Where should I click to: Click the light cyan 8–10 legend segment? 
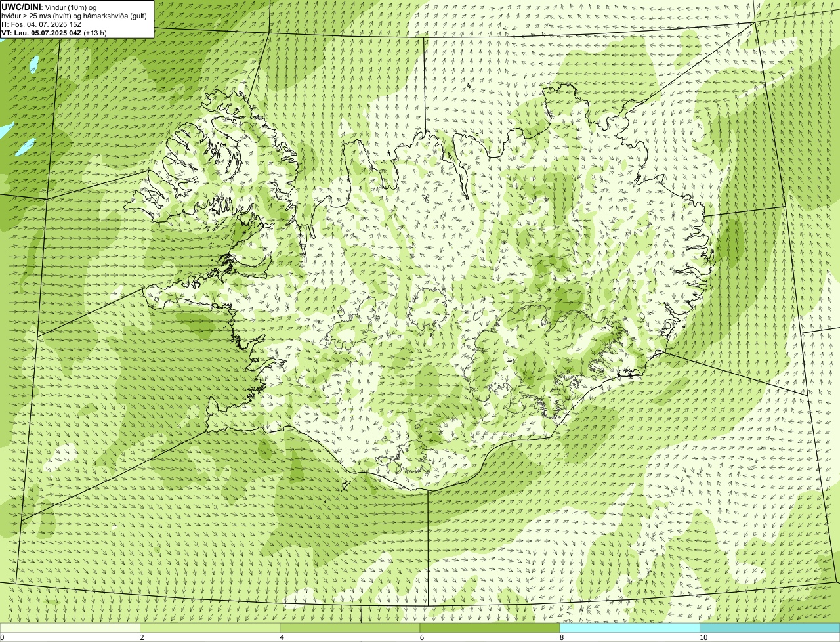tap(629, 628)
